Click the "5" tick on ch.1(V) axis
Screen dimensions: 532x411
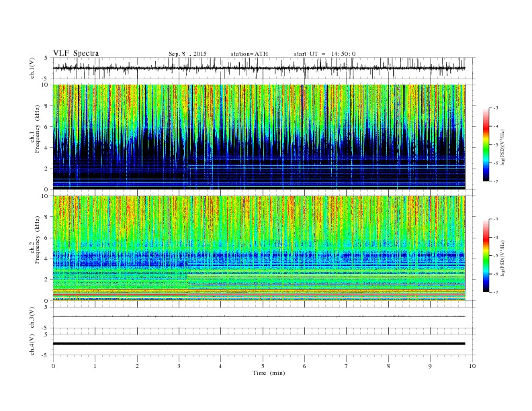(46, 58)
